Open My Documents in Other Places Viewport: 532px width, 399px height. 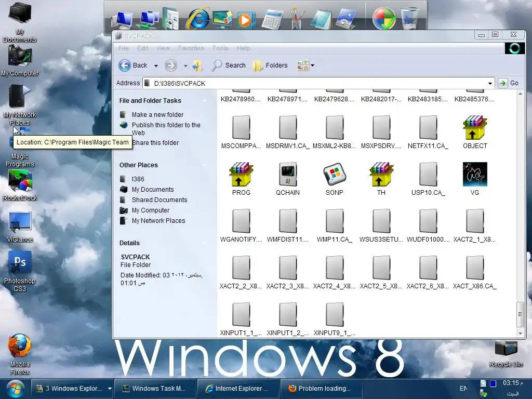[x=153, y=189]
